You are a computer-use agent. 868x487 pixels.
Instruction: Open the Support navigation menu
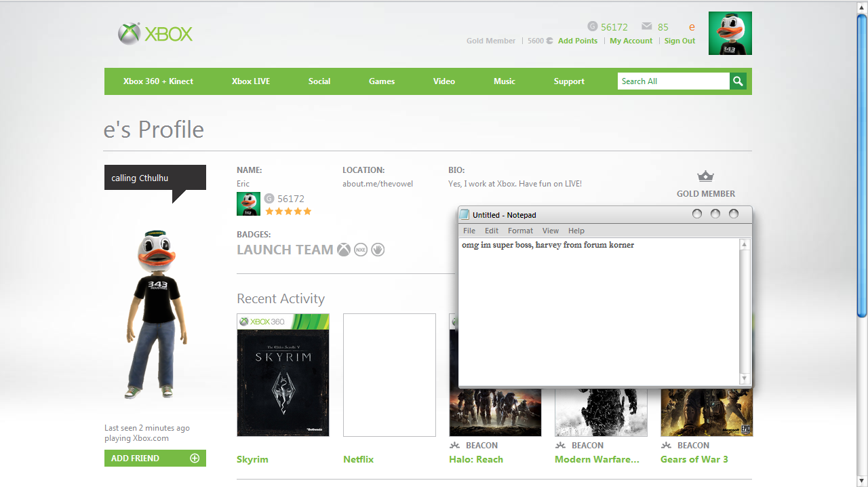569,81
